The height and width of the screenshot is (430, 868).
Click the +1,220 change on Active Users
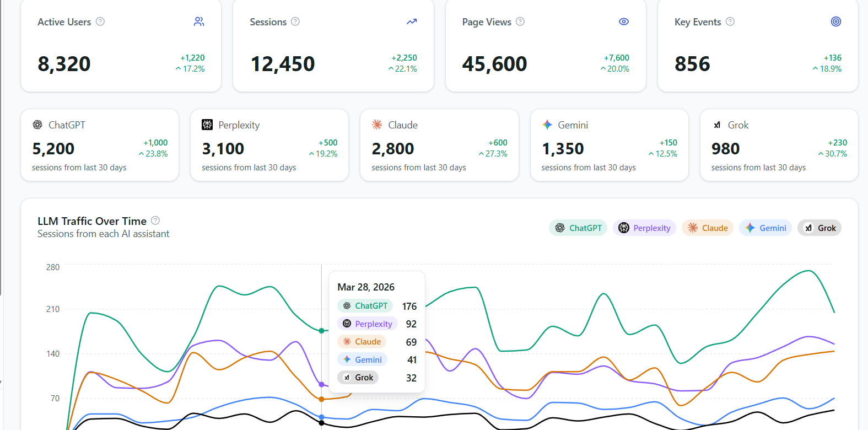click(x=192, y=58)
